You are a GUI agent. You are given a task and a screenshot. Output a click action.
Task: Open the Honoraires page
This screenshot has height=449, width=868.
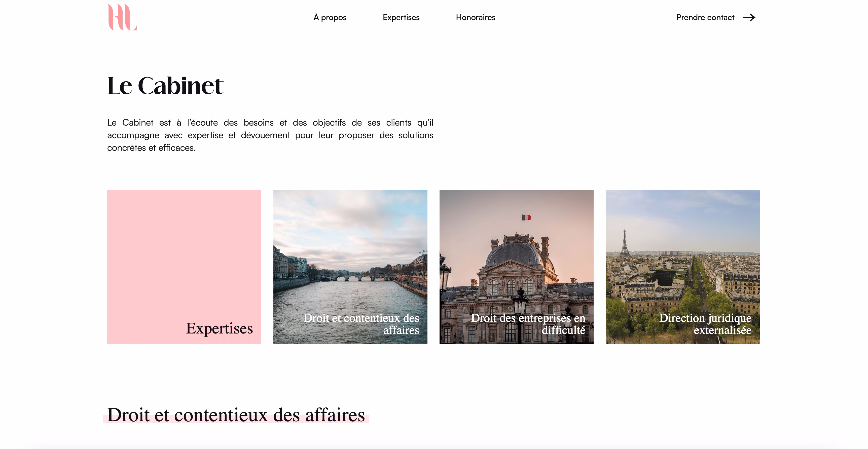tap(476, 18)
